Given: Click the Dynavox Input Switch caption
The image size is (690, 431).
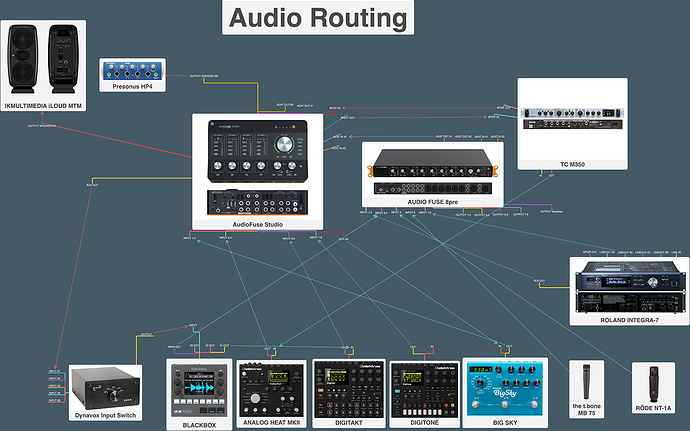Looking at the screenshot, I should [106, 415].
